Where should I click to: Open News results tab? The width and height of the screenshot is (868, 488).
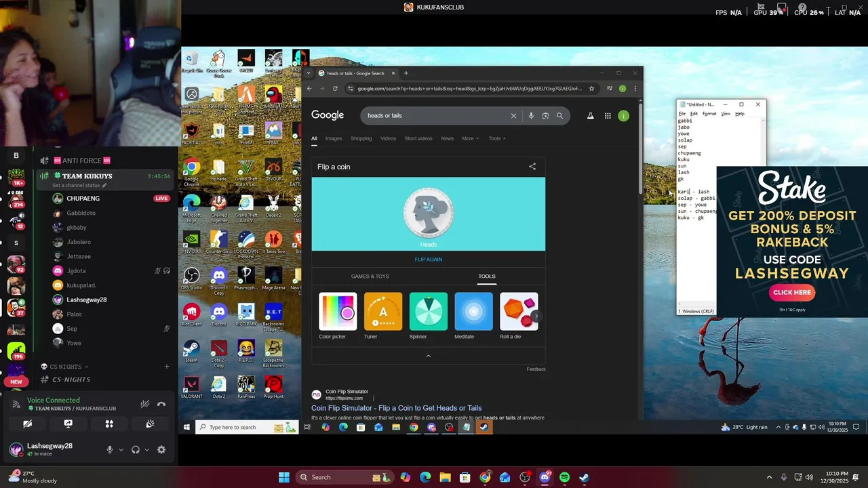point(447,138)
